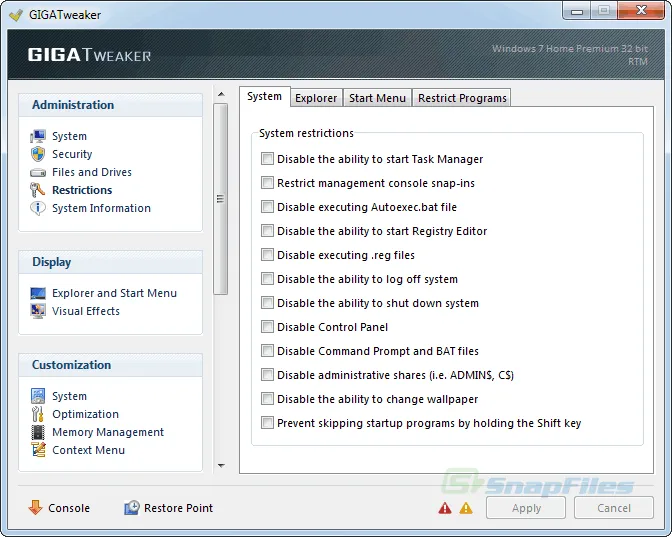This screenshot has width=672, height=537.
Task: Switch to the Start Menu tab
Action: pos(377,98)
